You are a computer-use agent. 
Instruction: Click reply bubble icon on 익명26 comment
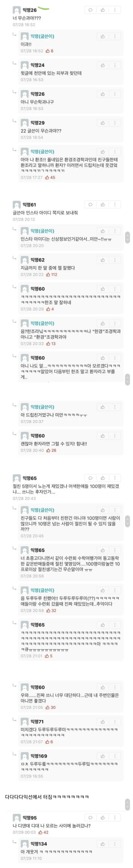pyautogui.click(x=90, y=10)
